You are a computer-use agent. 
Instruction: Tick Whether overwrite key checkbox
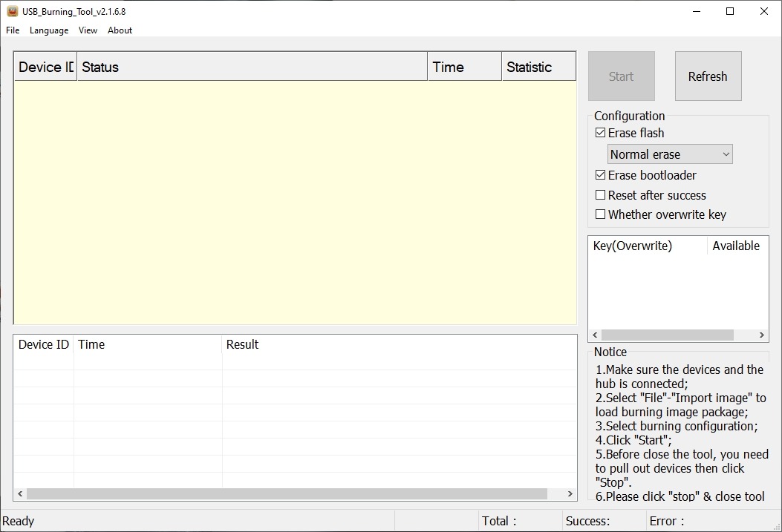[601, 214]
